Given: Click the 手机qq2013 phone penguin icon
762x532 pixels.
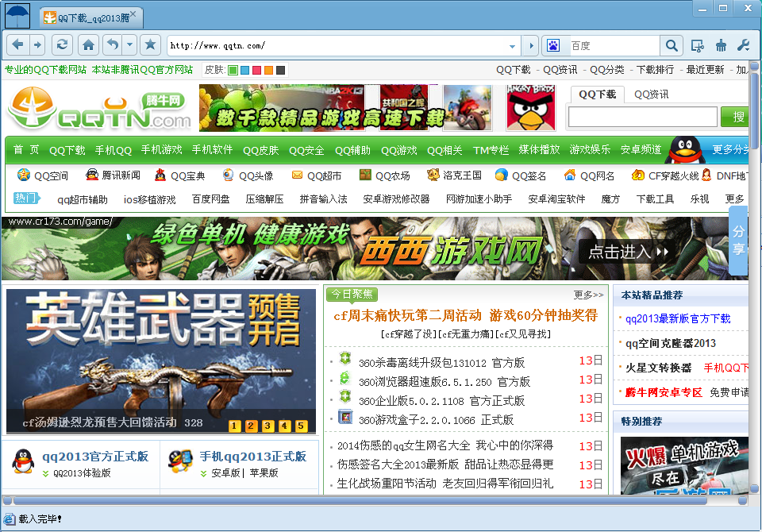Looking at the screenshot, I should coord(180,461).
